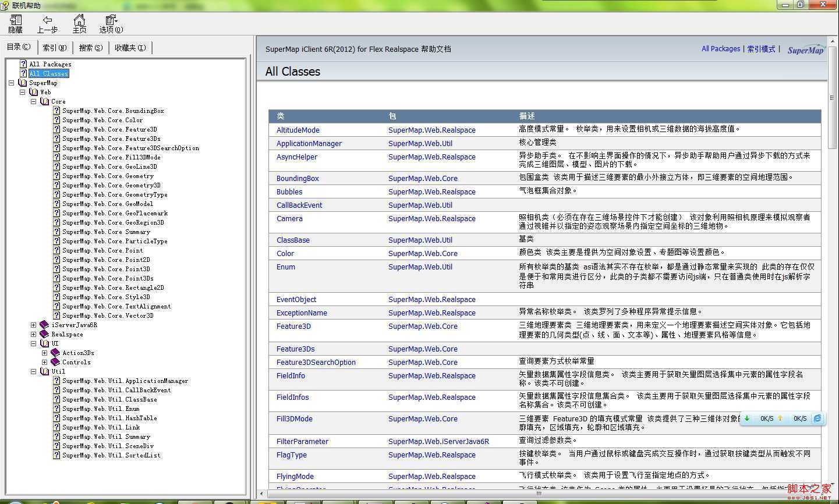This screenshot has height=504, width=839.
Task: Click the Controls closed book icon
Action: click(x=56, y=362)
